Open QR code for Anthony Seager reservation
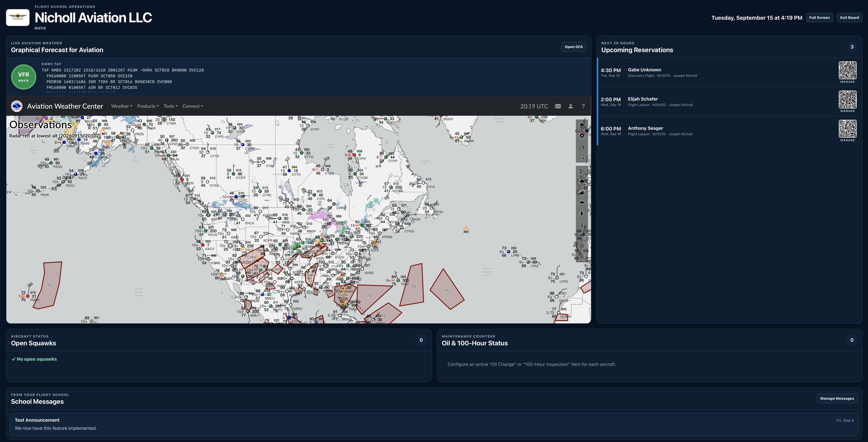Image resolution: width=868 pixels, height=442 pixels. tap(848, 129)
